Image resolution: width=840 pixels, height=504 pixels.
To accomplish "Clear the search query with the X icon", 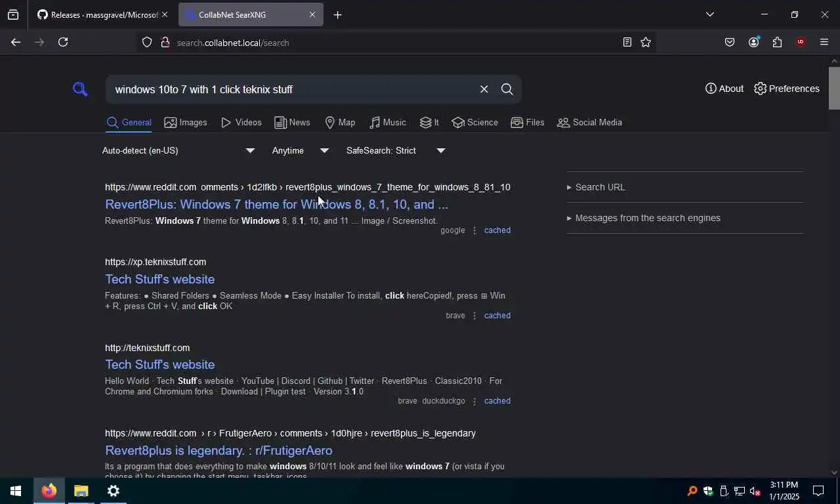I will 484,89.
